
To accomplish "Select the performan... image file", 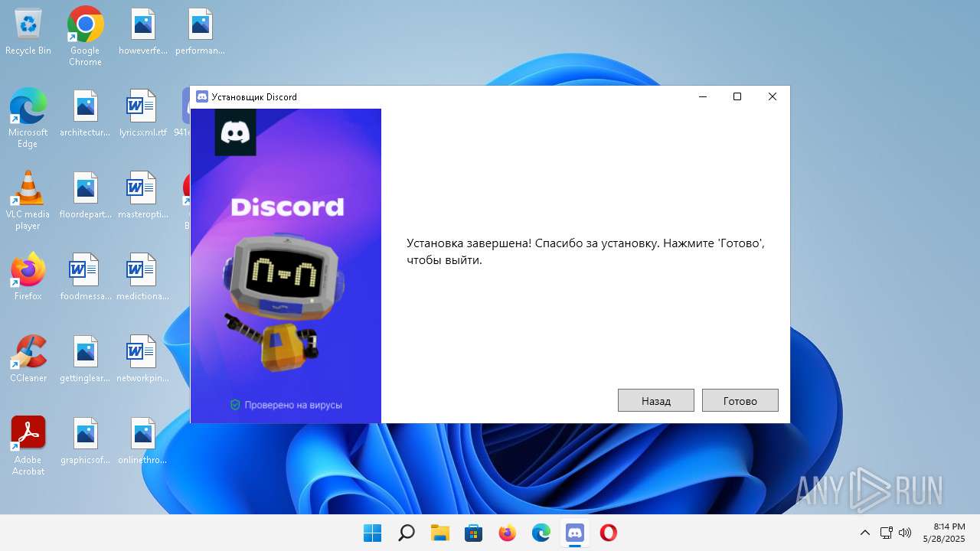I will pos(201,32).
